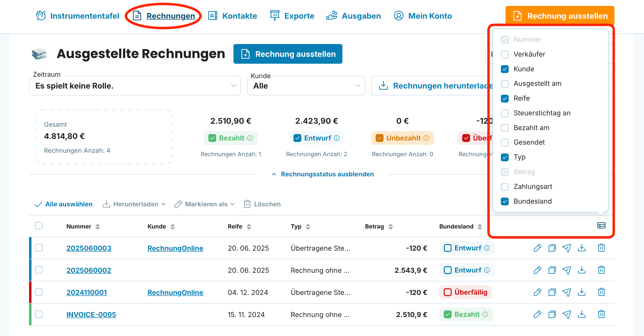
Task: Duplicate invoice 2025060002 using the copy icon
Action: 552,270
